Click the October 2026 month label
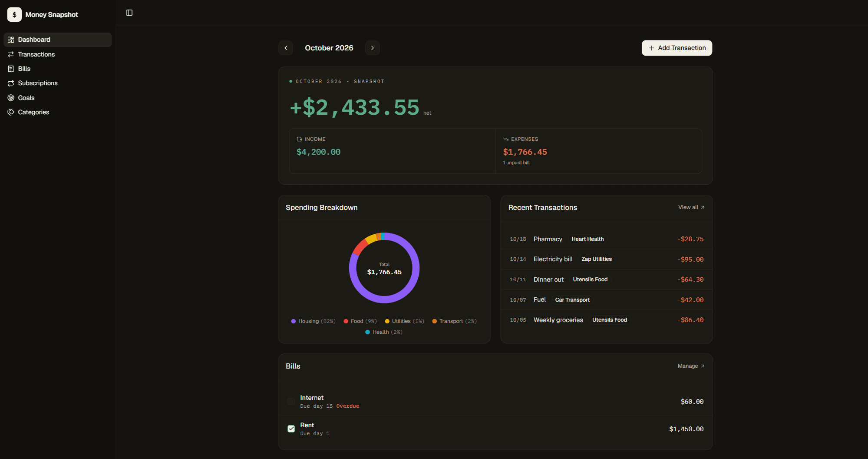Image resolution: width=868 pixels, height=459 pixels. point(329,48)
